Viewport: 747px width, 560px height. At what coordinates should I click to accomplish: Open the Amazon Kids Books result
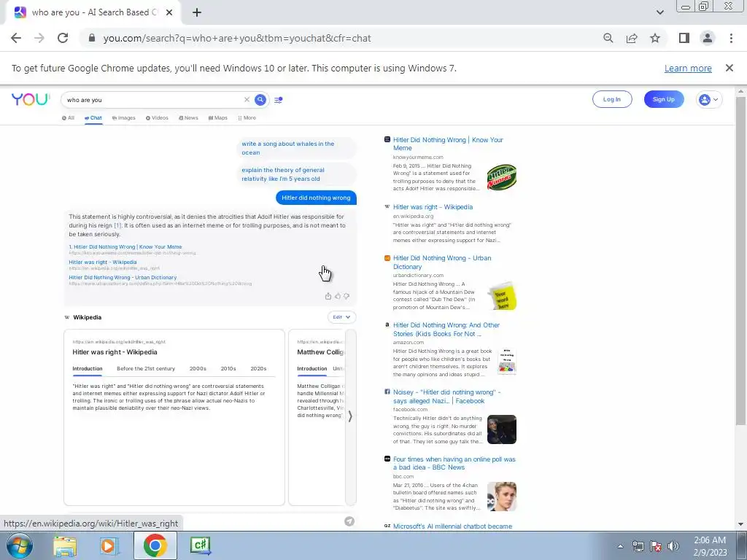coord(446,330)
